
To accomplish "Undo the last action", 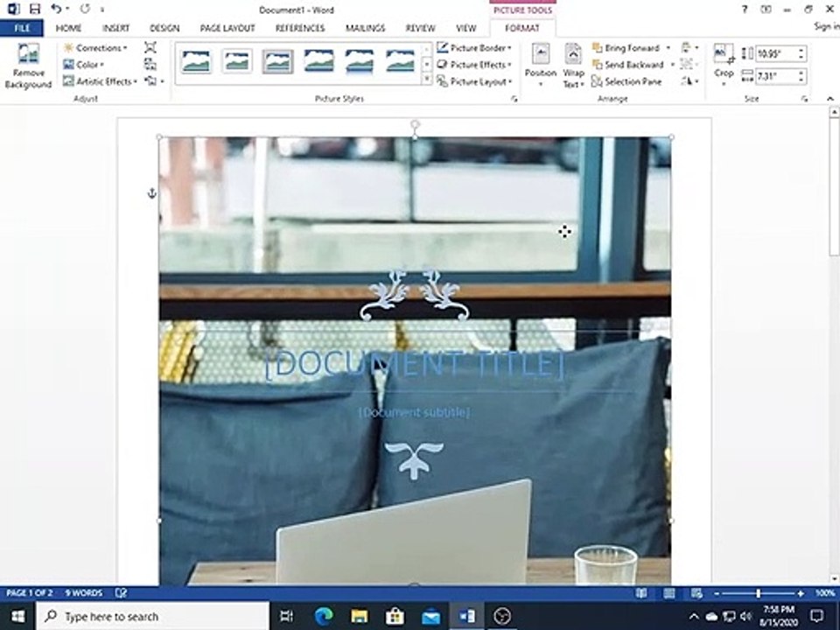I will (56, 9).
